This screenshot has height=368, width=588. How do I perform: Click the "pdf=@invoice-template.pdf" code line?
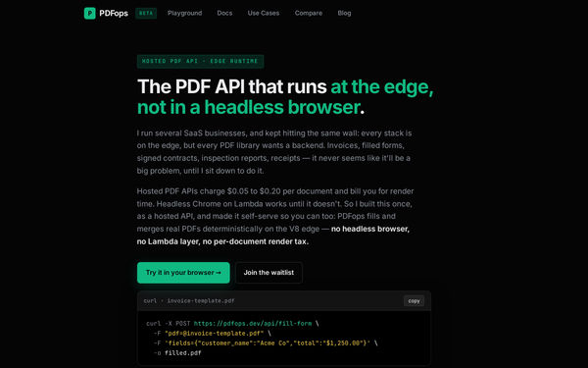click(x=214, y=333)
